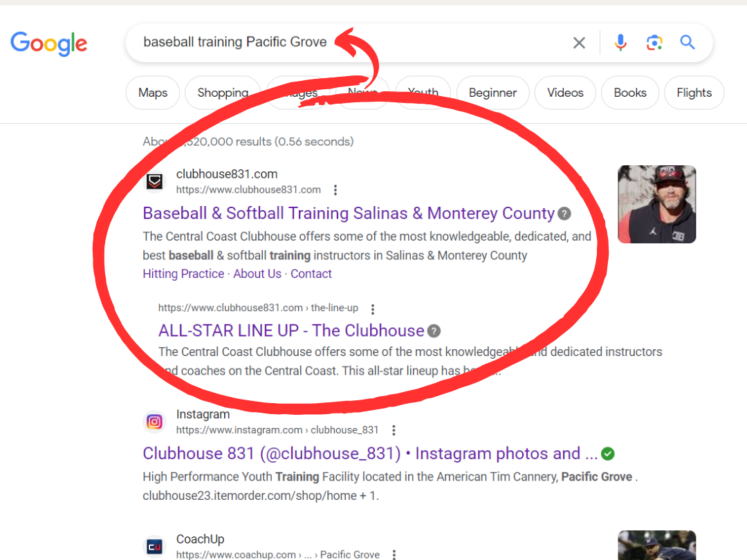
Task: Click the Instagram favicon
Action: click(x=154, y=422)
